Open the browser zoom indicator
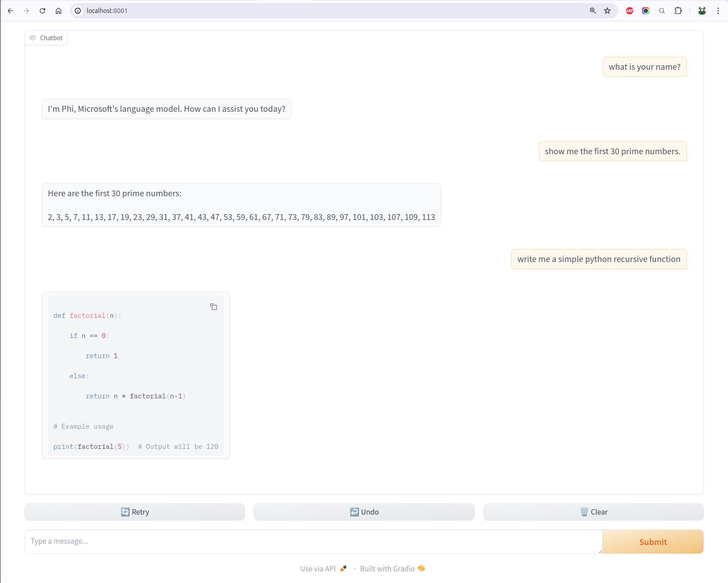 593,11
